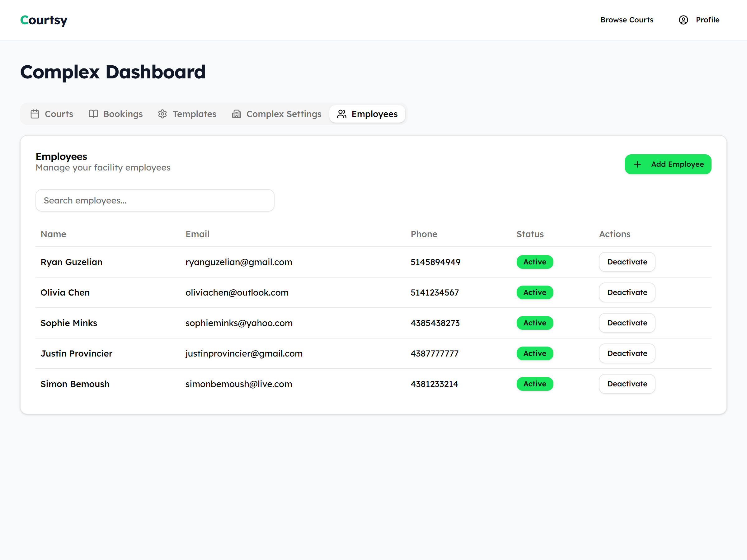Click the gear icon on Templates tab

162,114
